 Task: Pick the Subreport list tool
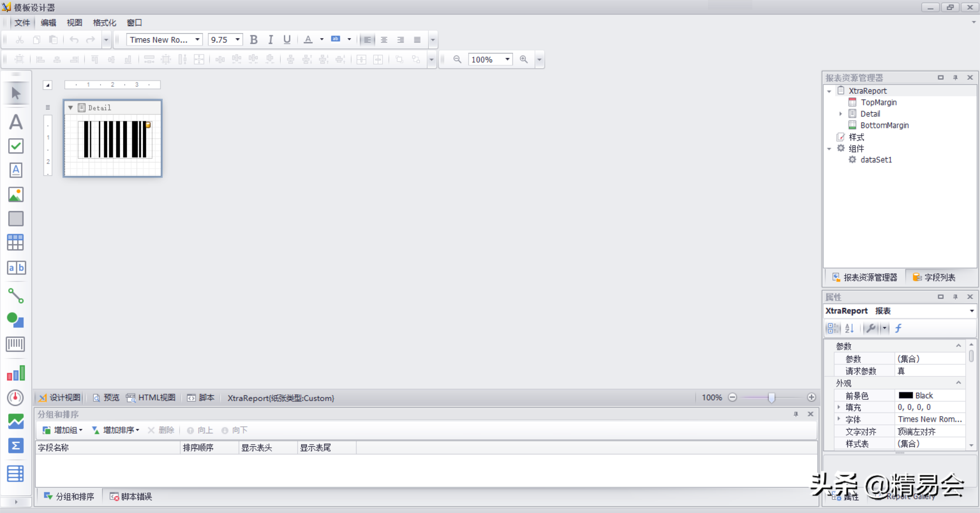tap(16, 474)
